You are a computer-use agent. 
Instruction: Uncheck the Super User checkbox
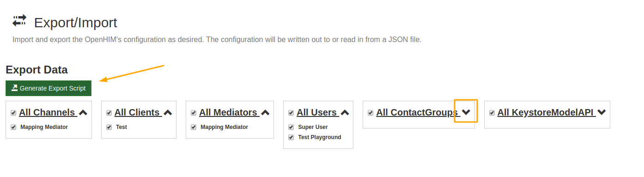click(x=291, y=127)
